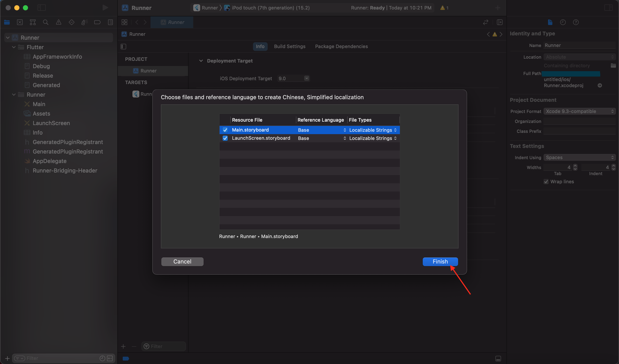The height and width of the screenshot is (364, 619).
Task: Uncheck the Main.storyboard checkbox
Action: pyautogui.click(x=225, y=130)
